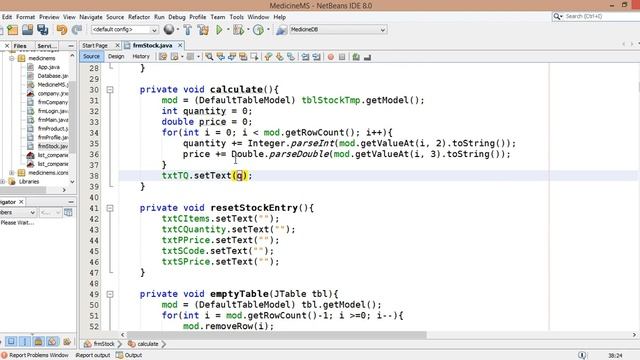The height and width of the screenshot is (360, 640).
Task: Click the Profile Project icon
Action: coord(258,30)
